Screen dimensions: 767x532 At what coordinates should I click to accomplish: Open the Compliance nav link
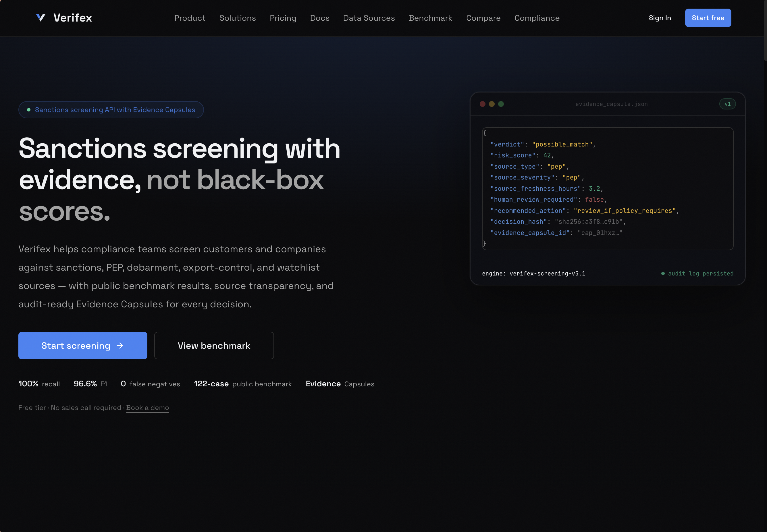point(537,18)
